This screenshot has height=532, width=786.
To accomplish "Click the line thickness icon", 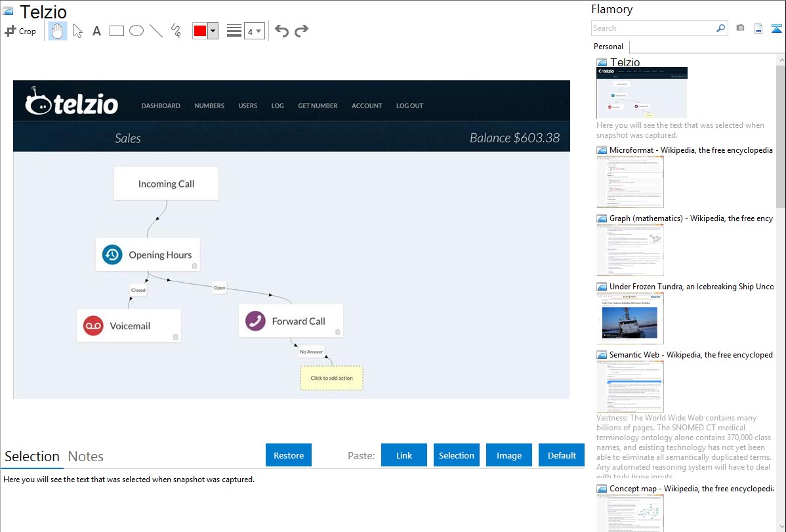I will pyautogui.click(x=234, y=31).
